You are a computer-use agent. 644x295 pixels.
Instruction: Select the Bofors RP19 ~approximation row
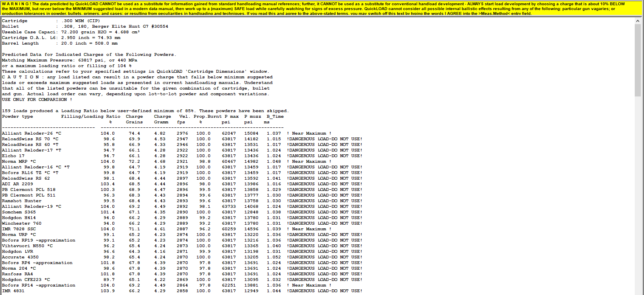pyautogui.click(x=182, y=240)
